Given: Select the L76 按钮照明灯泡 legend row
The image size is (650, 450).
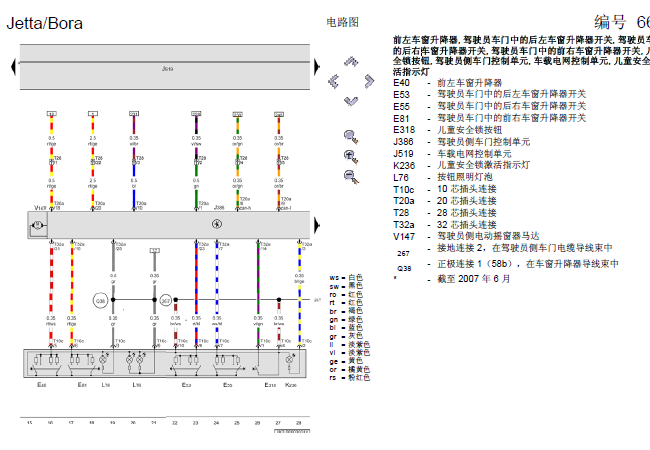Looking at the screenshot, I should click(443, 178).
